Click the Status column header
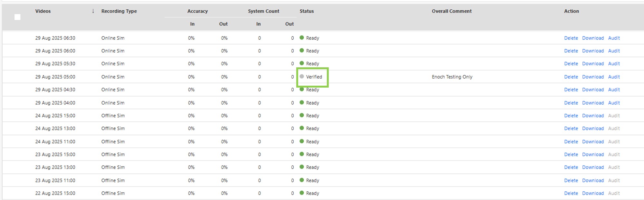The image size is (644, 200). (307, 11)
